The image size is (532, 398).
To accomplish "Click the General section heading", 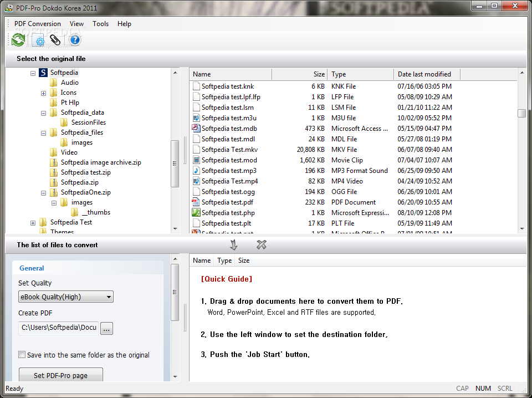I will tap(32, 268).
